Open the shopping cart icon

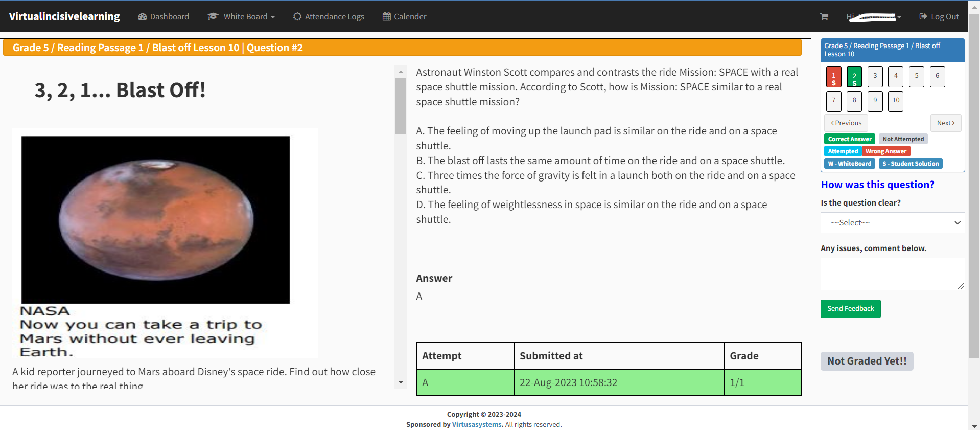tap(824, 16)
